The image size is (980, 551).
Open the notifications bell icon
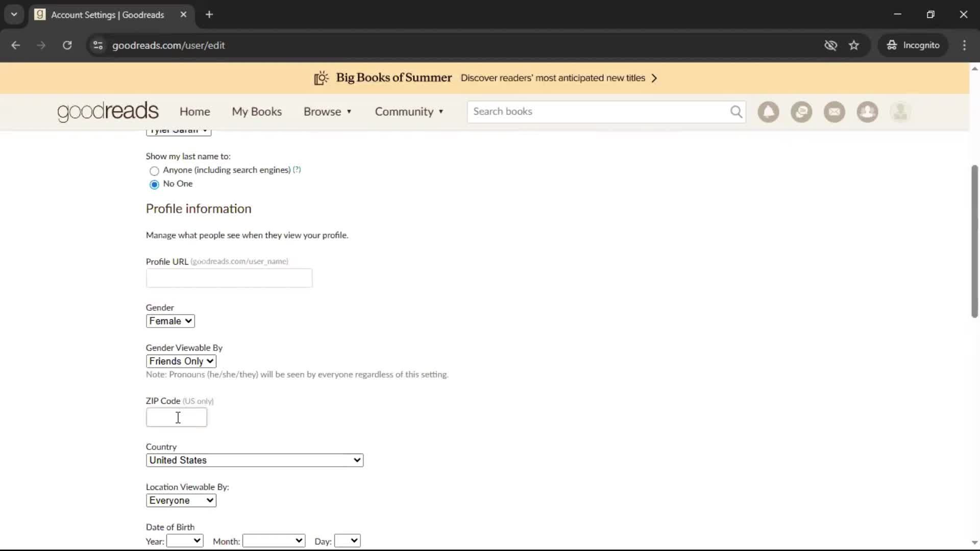point(768,112)
